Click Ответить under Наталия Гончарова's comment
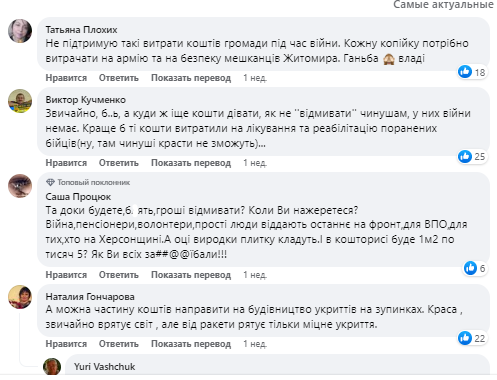 [119, 344]
